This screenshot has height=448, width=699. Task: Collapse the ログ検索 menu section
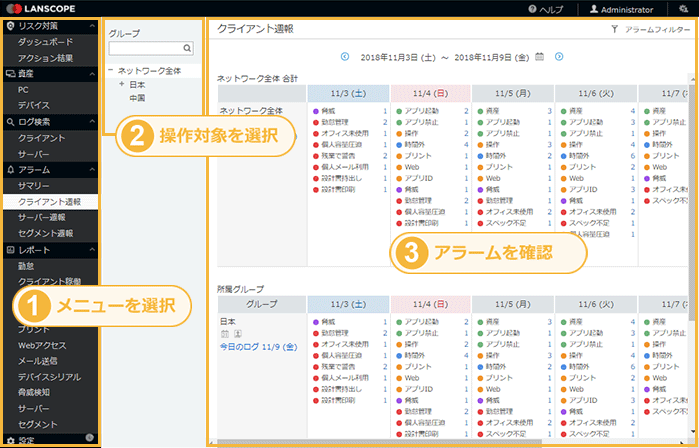pos(91,121)
